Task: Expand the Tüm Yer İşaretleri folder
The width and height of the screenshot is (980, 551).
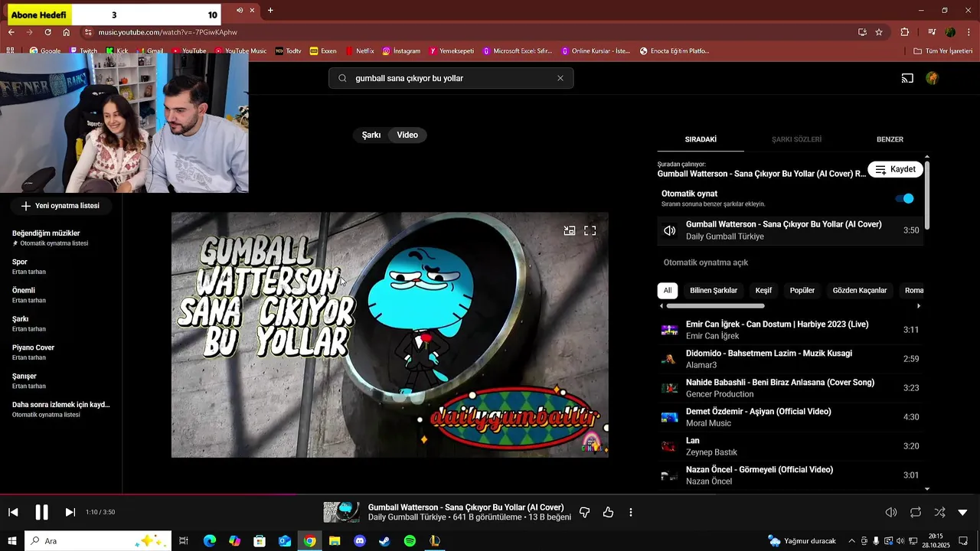Action: [x=942, y=51]
